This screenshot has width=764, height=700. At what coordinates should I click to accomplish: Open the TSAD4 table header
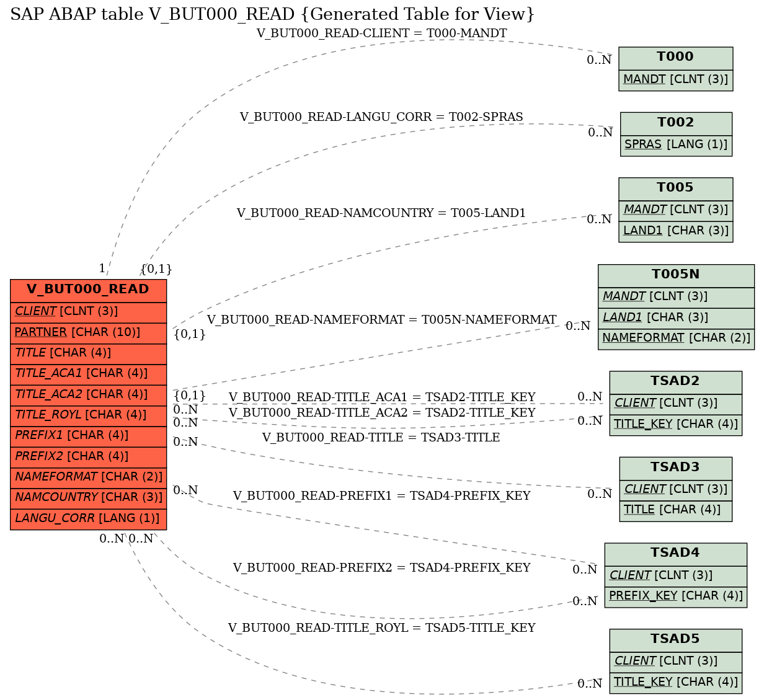tap(676, 554)
